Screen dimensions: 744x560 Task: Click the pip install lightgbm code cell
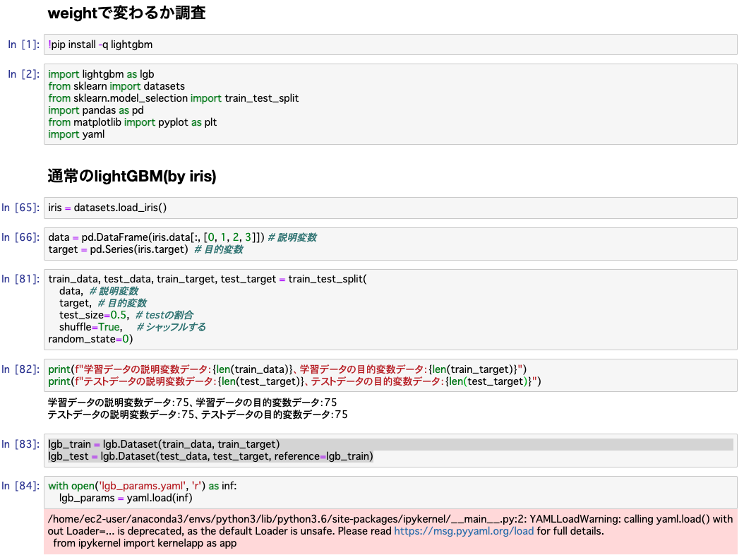tap(390, 44)
